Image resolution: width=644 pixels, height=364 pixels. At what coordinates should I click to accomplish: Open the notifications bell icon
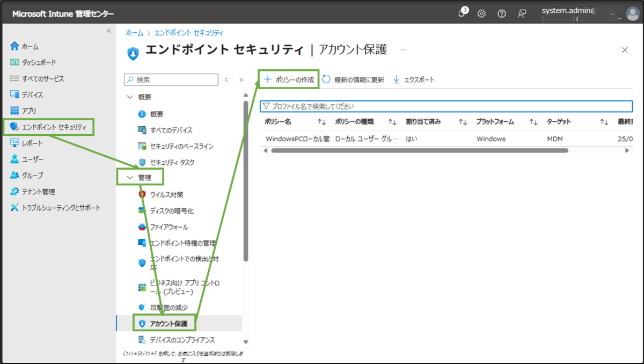point(462,13)
